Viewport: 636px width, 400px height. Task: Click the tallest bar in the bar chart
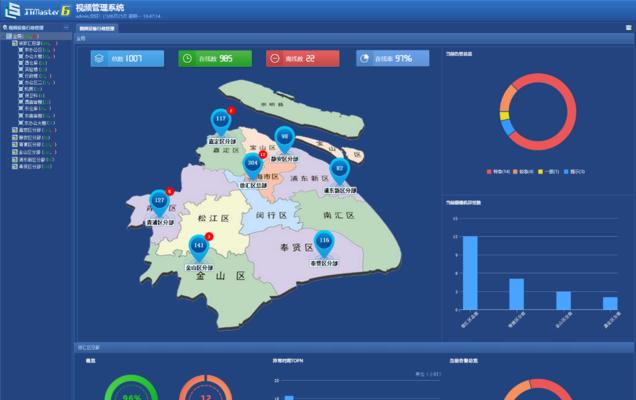tap(469, 272)
